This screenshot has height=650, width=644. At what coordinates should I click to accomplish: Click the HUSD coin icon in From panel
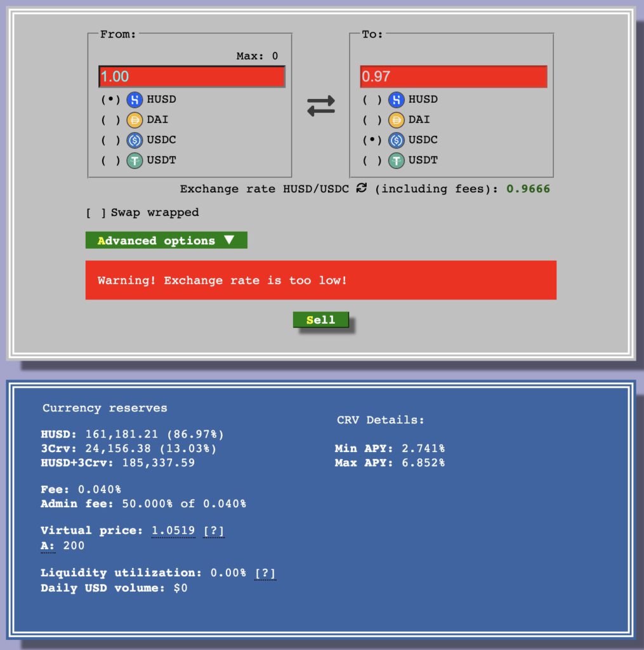coord(135,100)
